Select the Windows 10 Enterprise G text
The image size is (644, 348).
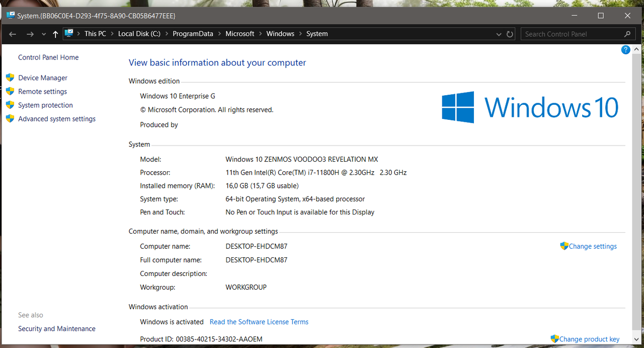pyautogui.click(x=177, y=96)
